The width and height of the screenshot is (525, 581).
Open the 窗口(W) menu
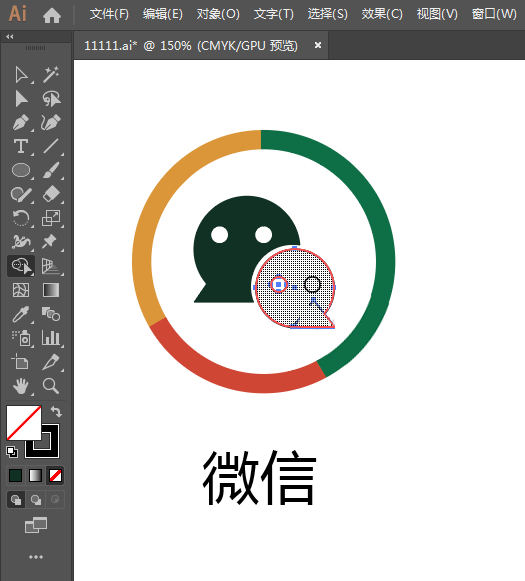(x=494, y=14)
